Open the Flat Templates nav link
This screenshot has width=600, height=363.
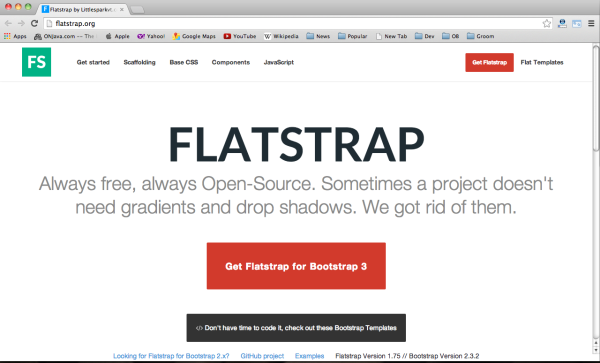(x=542, y=62)
